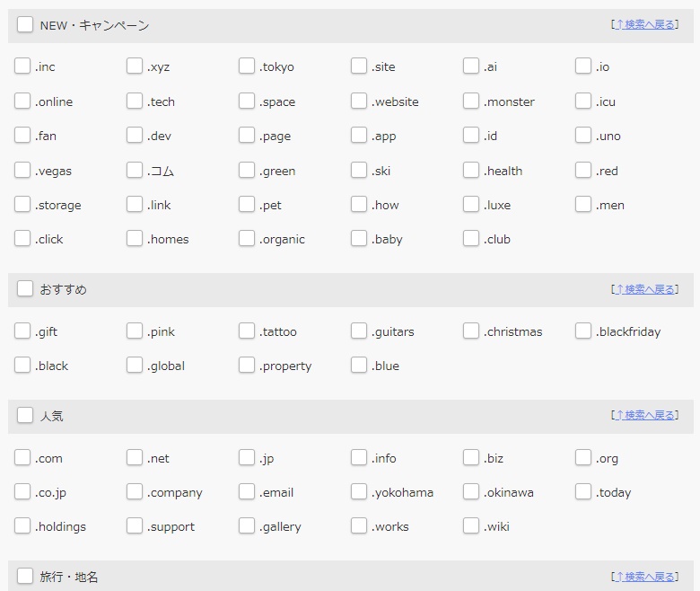Check the .property domain checkbox
The height and width of the screenshot is (591, 700).
[x=247, y=365]
